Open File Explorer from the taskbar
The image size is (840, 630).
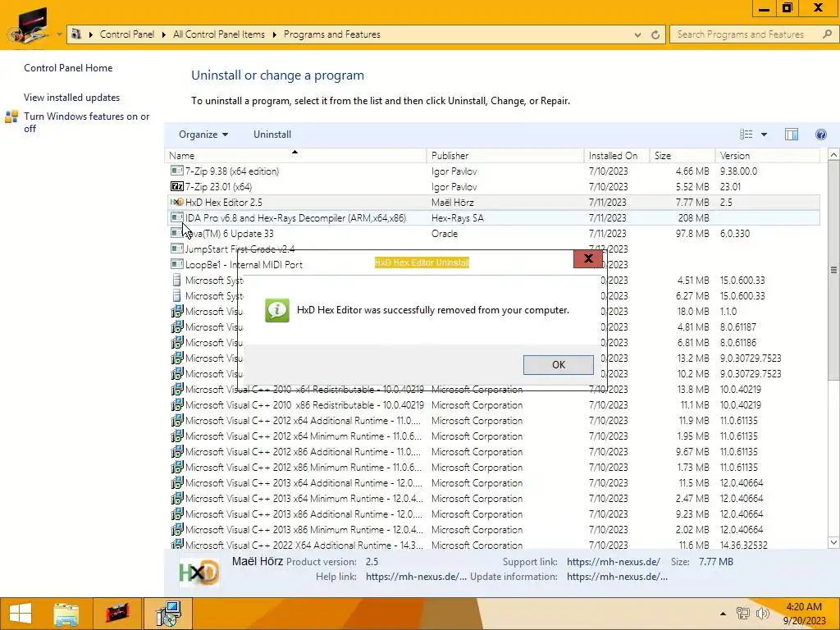(x=66, y=614)
